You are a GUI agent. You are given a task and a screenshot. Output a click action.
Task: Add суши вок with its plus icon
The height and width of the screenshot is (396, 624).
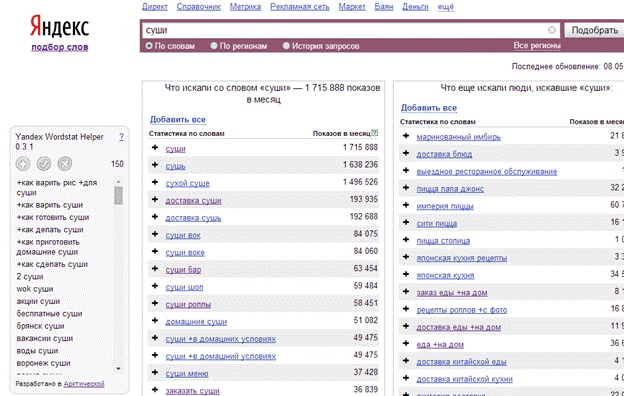click(x=155, y=234)
